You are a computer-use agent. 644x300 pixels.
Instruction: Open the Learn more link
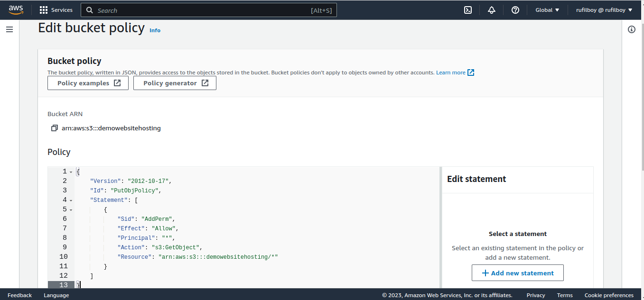point(451,73)
